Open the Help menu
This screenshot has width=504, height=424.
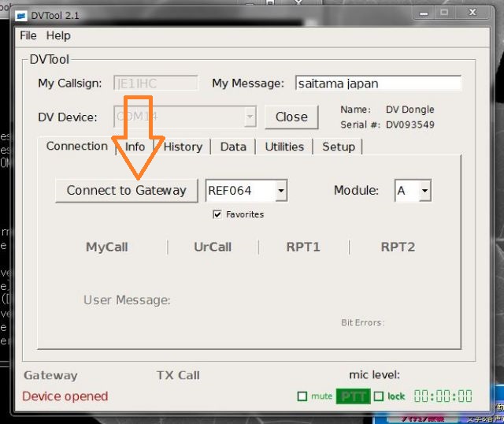pos(58,35)
